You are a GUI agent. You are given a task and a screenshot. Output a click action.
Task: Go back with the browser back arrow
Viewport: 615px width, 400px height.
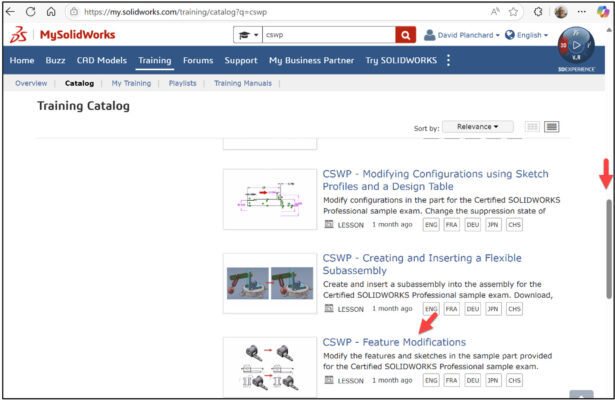click(10, 12)
